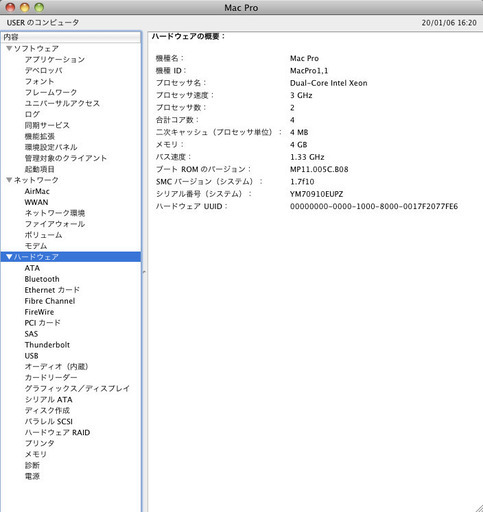The image size is (483, 512).
Task: Open the USB hardware entry
Action: pos(31,356)
